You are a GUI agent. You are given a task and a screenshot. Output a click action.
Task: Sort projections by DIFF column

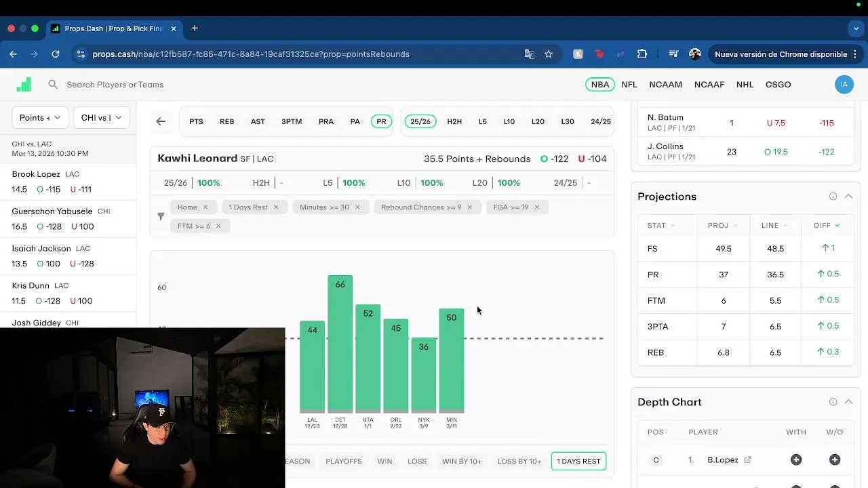click(827, 226)
